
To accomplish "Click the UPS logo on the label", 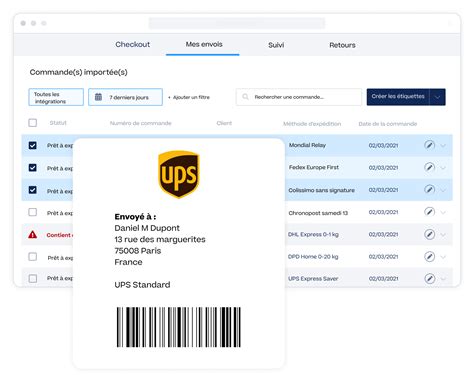I will pos(179,174).
